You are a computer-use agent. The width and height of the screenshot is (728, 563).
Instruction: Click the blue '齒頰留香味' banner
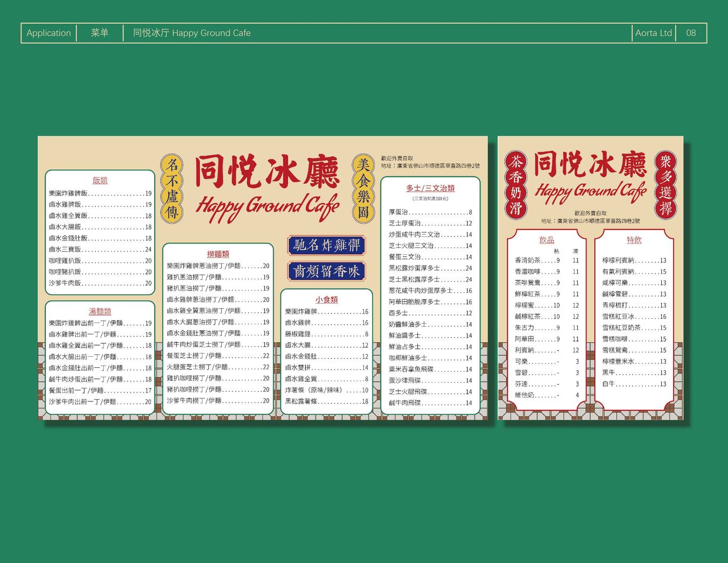(x=327, y=271)
